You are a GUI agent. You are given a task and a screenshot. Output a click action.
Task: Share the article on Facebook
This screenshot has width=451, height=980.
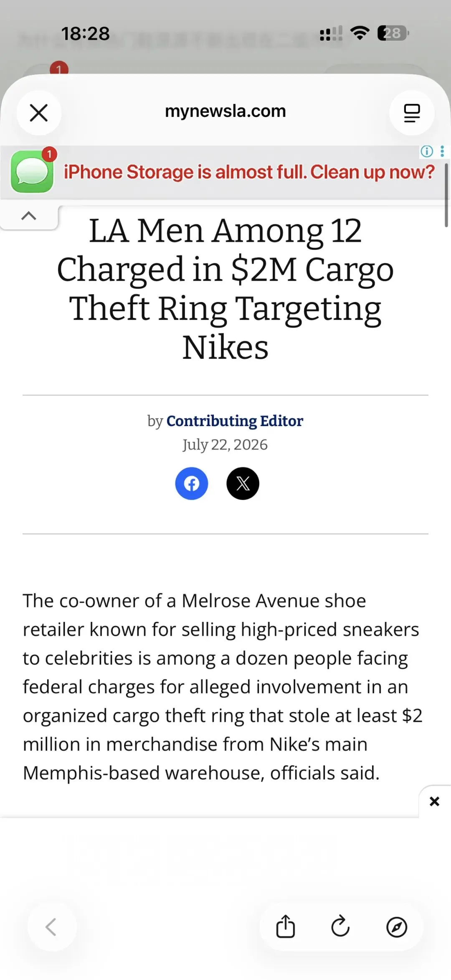coord(192,484)
